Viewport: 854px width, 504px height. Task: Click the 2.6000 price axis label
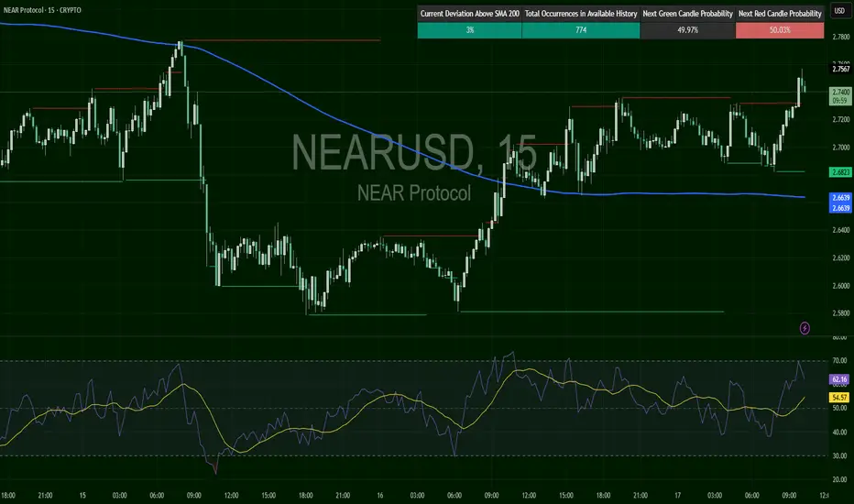(x=841, y=286)
